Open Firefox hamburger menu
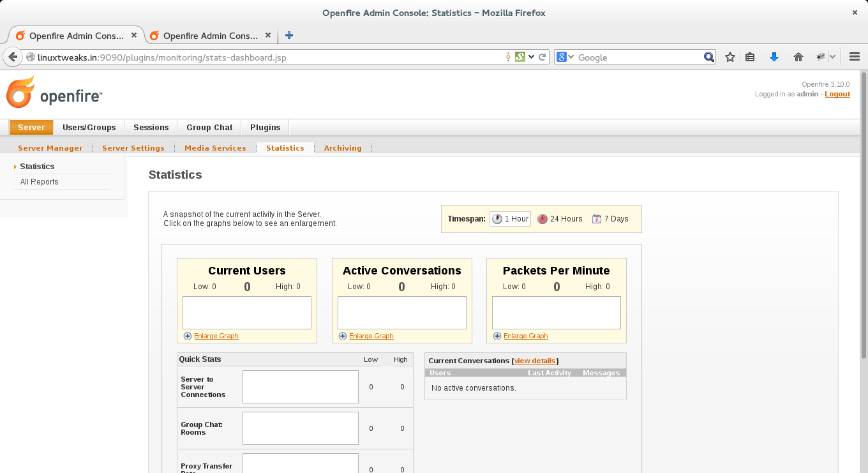The height and width of the screenshot is (473, 868). tap(855, 57)
